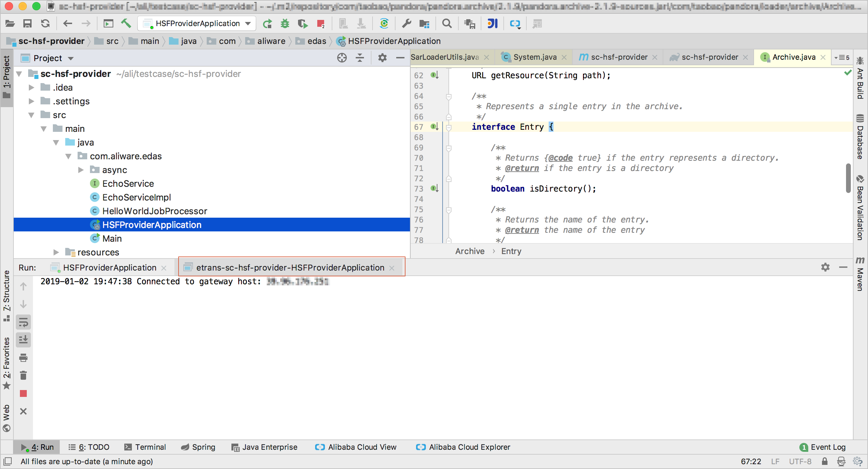This screenshot has height=469, width=868.
Task: Expand the .settings folder
Action: 31,101
